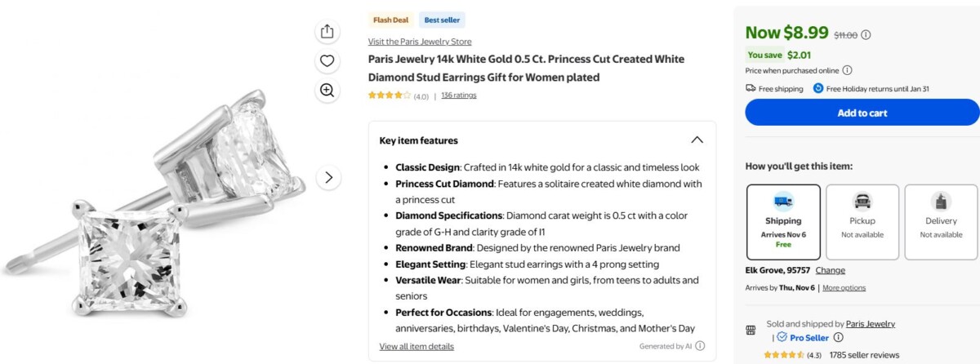Add item to favorites with the heart icon
The image size is (980, 364).
(x=327, y=60)
